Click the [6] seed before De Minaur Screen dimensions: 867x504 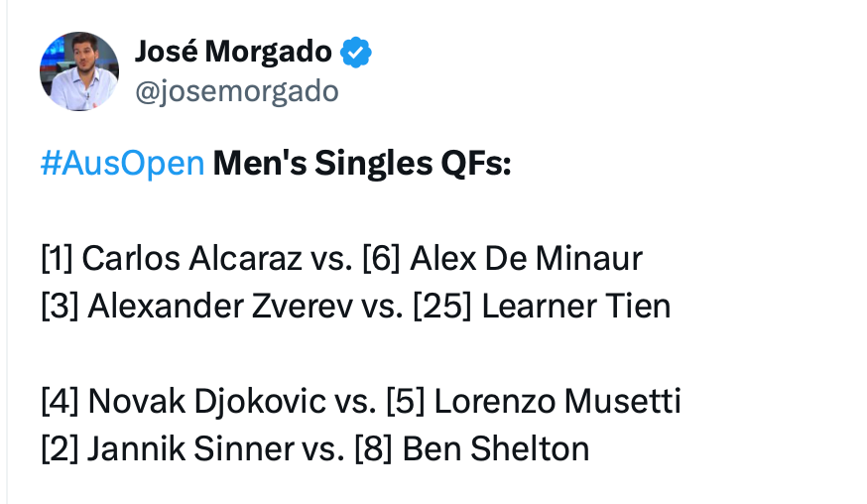[x=380, y=259]
